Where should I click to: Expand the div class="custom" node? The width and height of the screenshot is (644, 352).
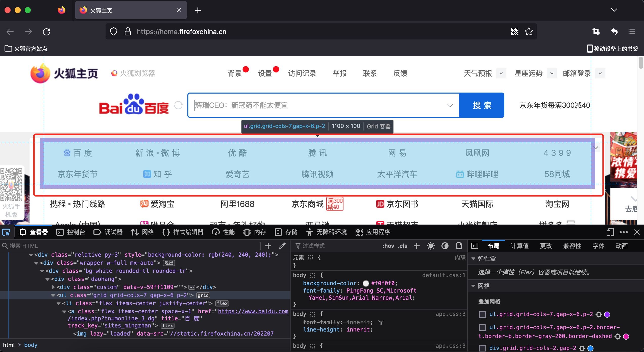53,287
